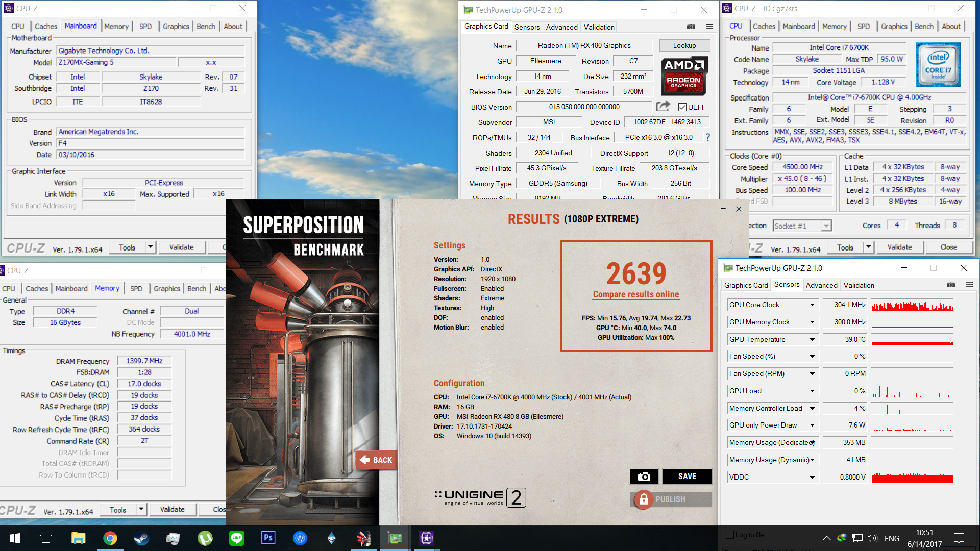
Task: Click the red lock icon beside PUBLISH
Action: [x=644, y=499]
